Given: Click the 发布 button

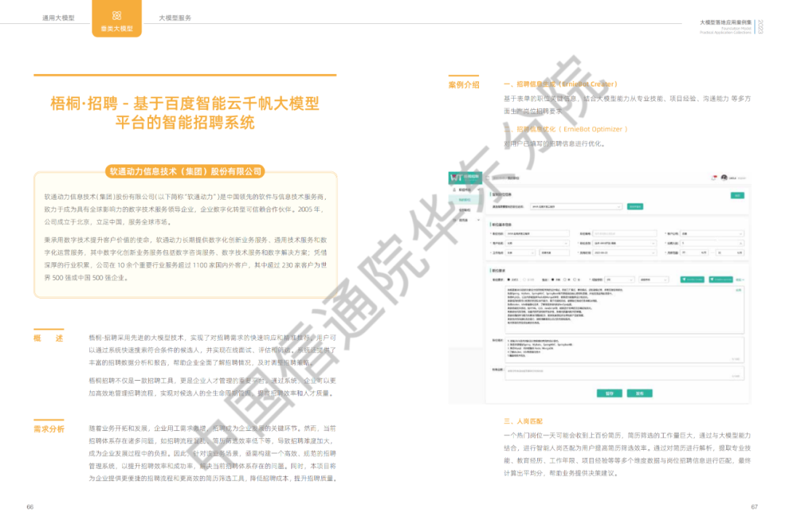Looking at the screenshot, I should coord(640,393).
